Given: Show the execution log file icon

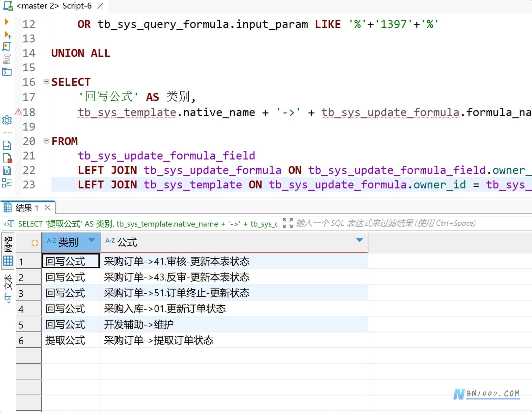Looking at the screenshot, I should click(x=7, y=158).
